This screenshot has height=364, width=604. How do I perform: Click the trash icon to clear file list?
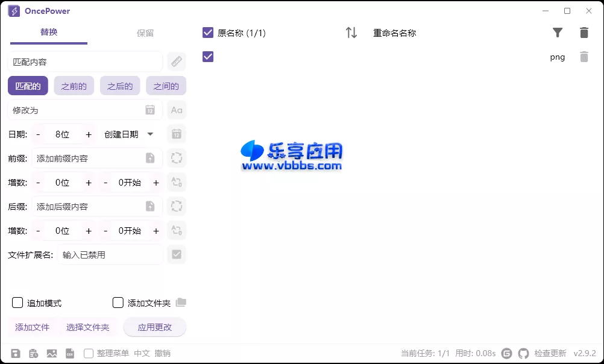click(584, 33)
